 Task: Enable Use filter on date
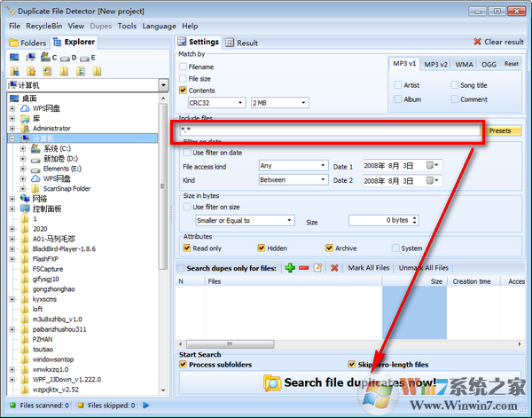tap(187, 153)
